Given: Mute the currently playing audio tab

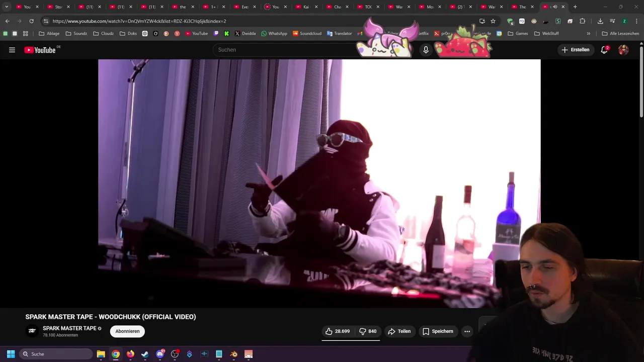Looking at the screenshot, I should 555,7.
